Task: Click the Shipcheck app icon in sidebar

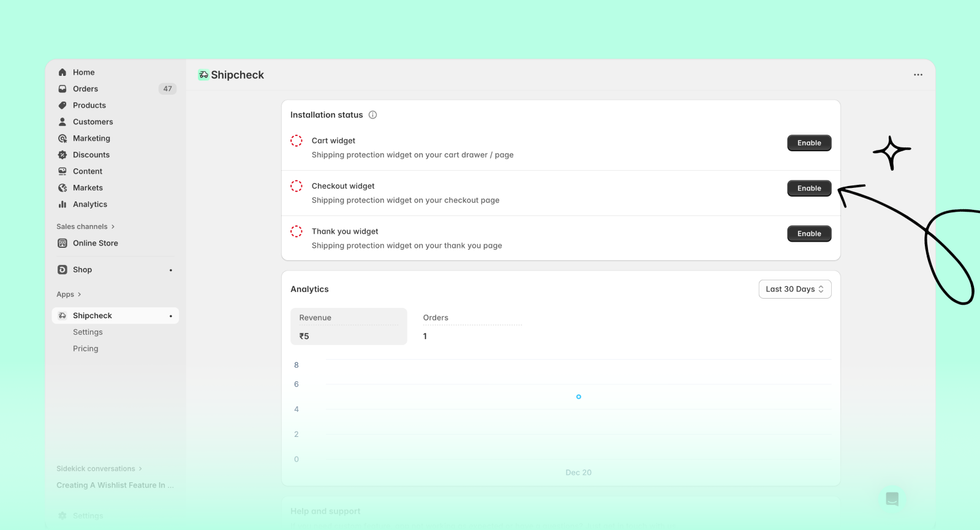Action: 62,316
